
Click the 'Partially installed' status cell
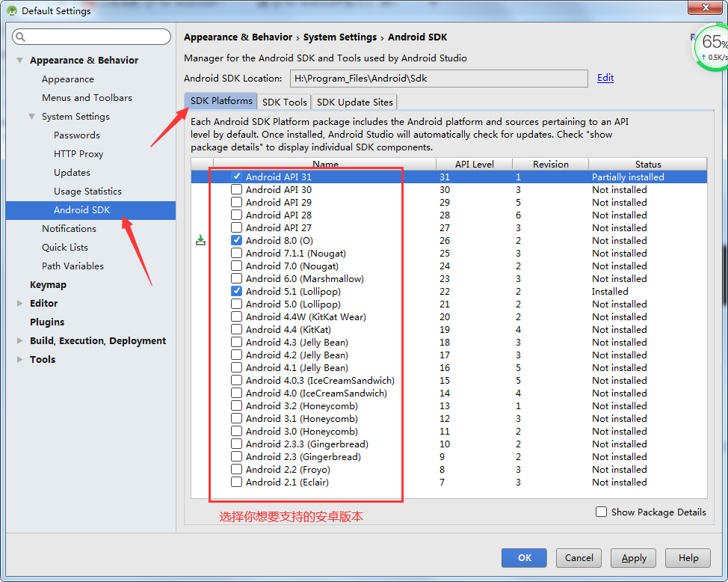coord(628,177)
